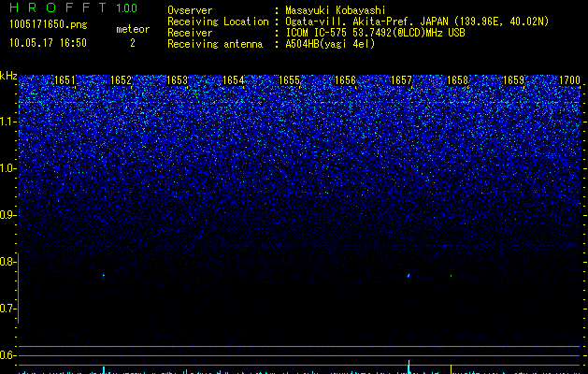Click the 1654 time marker

(234, 80)
